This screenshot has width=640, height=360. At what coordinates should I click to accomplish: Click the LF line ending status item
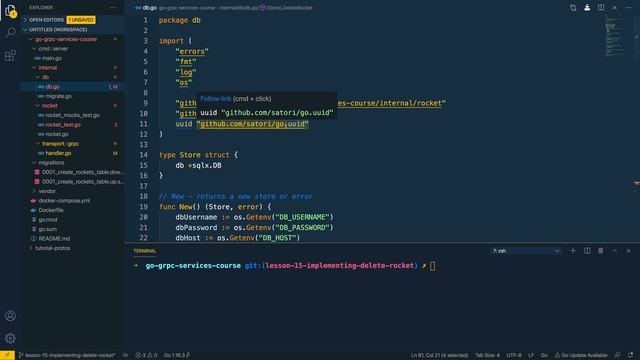click(531, 355)
